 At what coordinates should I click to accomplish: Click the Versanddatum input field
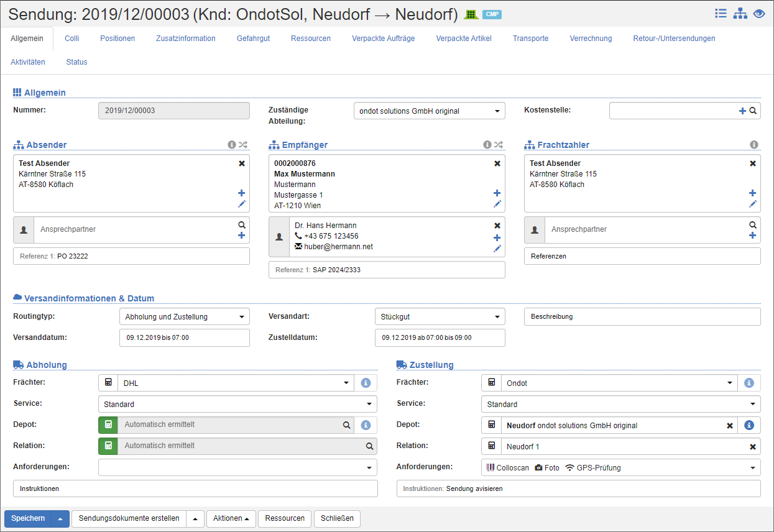[184, 338]
